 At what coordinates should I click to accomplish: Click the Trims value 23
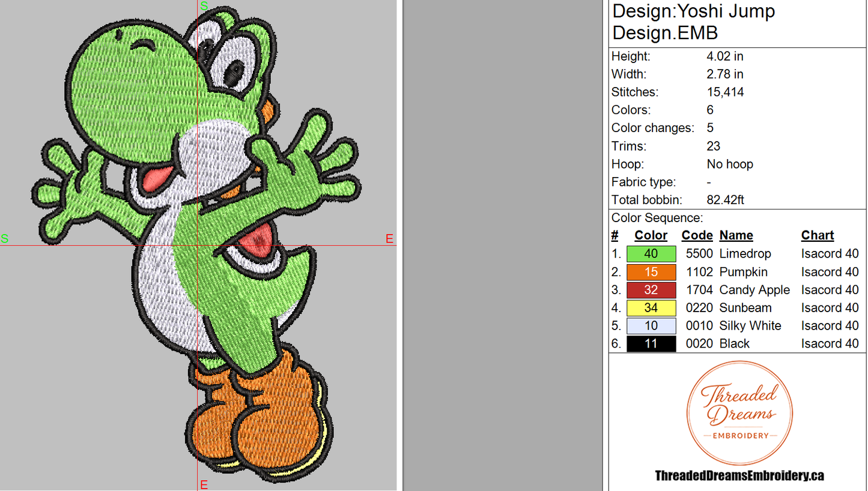coord(714,146)
